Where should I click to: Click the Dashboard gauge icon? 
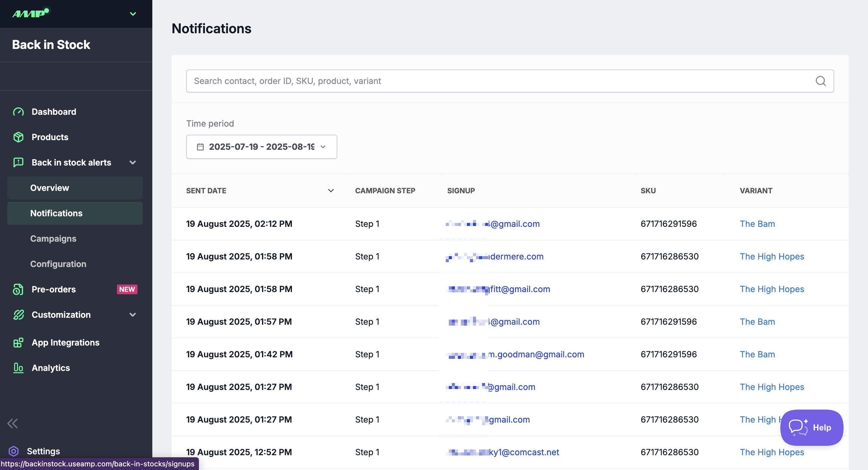[x=18, y=112]
